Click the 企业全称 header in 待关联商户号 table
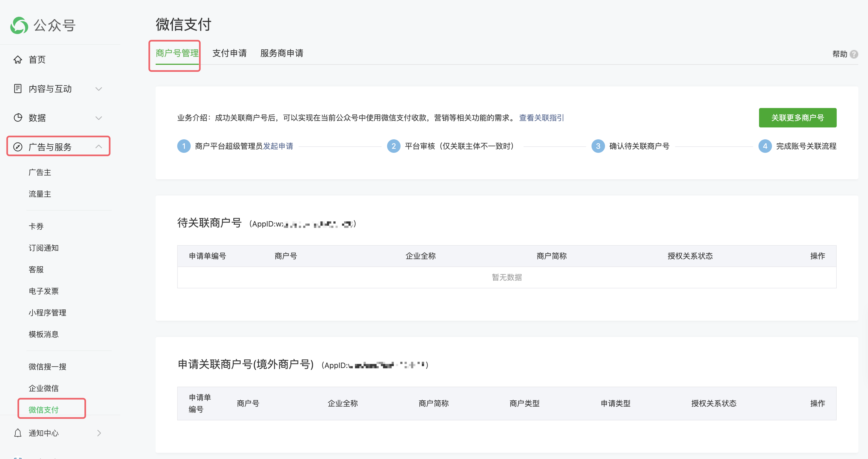Image resolution: width=868 pixels, height=459 pixels. pyautogui.click(x=421, y=256)
